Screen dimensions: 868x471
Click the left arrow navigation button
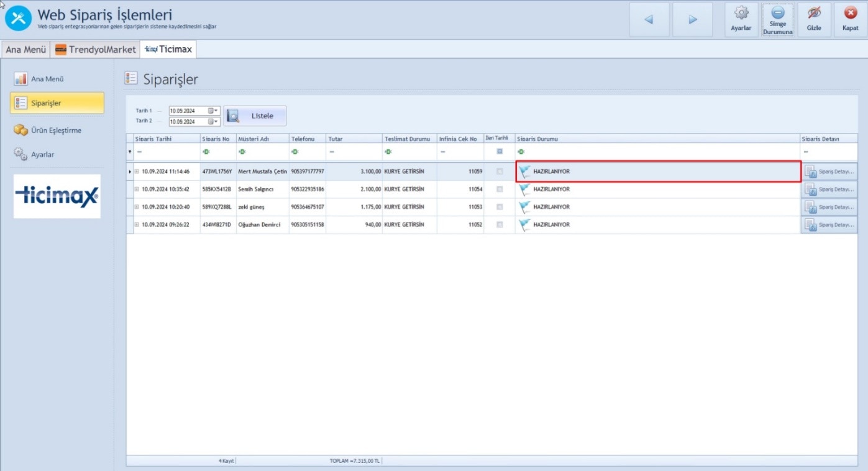pyautogui.click(x=649, y=20)
